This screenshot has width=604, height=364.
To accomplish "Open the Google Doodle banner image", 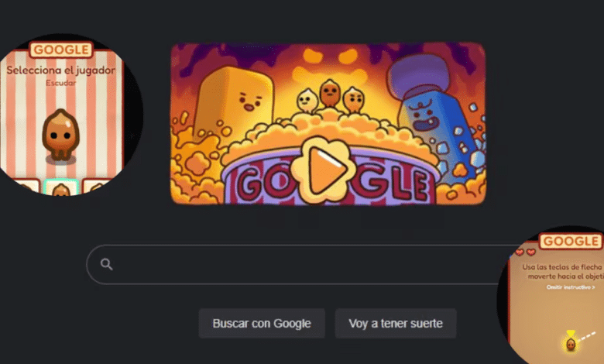I will point(328,124).
